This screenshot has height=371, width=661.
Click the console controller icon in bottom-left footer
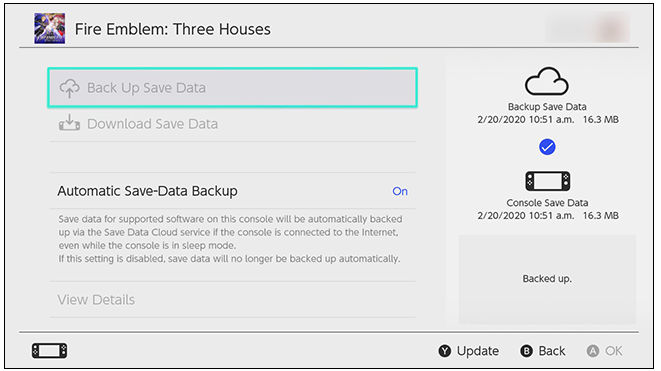coord(49,351)
